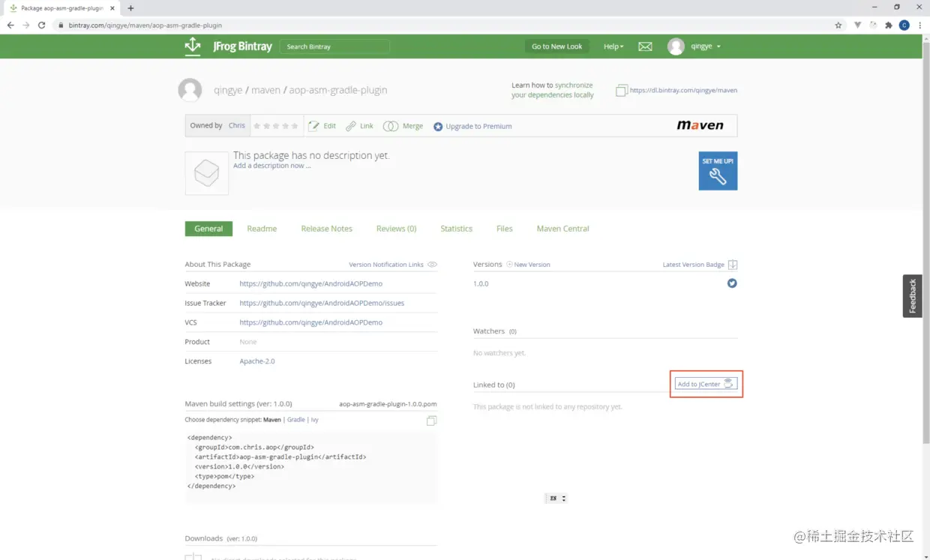Image resolution: width=930 pixels, height=560 pixels.
Task: Click the Twitter icon next to version 1.0.0
Action: click(x=732, y=283)
